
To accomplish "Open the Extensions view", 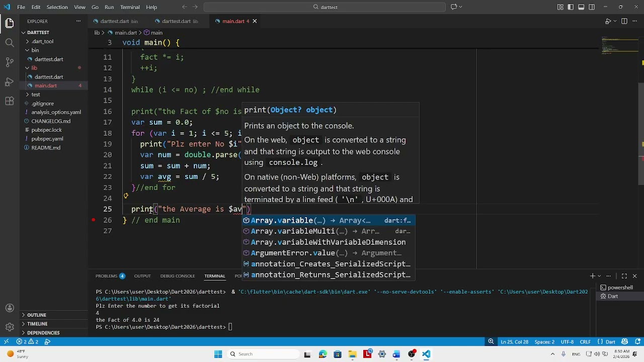I will pyautogui.click(x=10, y=101).
